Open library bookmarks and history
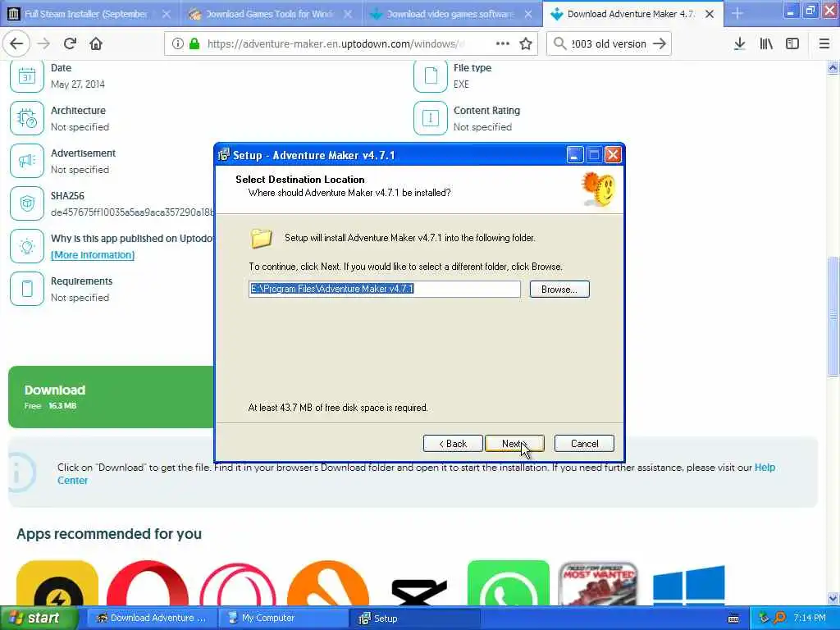The width and height of the screenshot is (840, 630). coord(766,43)
